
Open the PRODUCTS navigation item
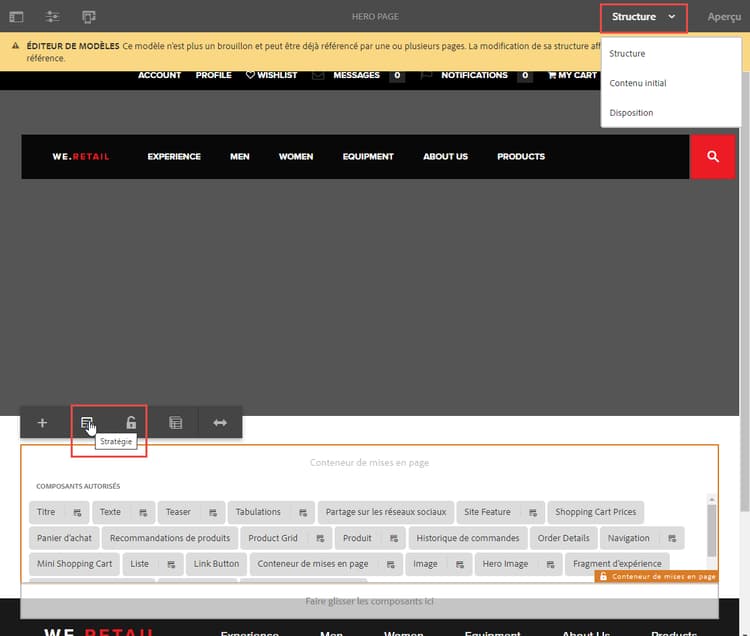521,157
